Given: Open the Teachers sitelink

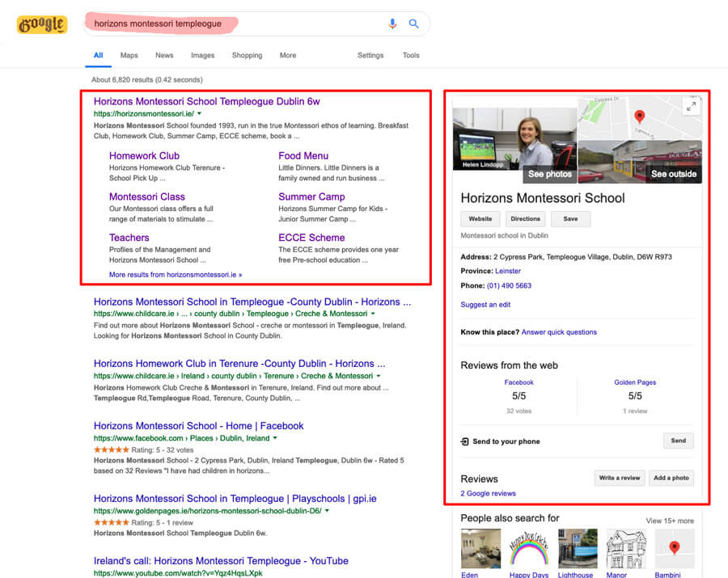Looking at the screenshot, I should click(129, 238).
